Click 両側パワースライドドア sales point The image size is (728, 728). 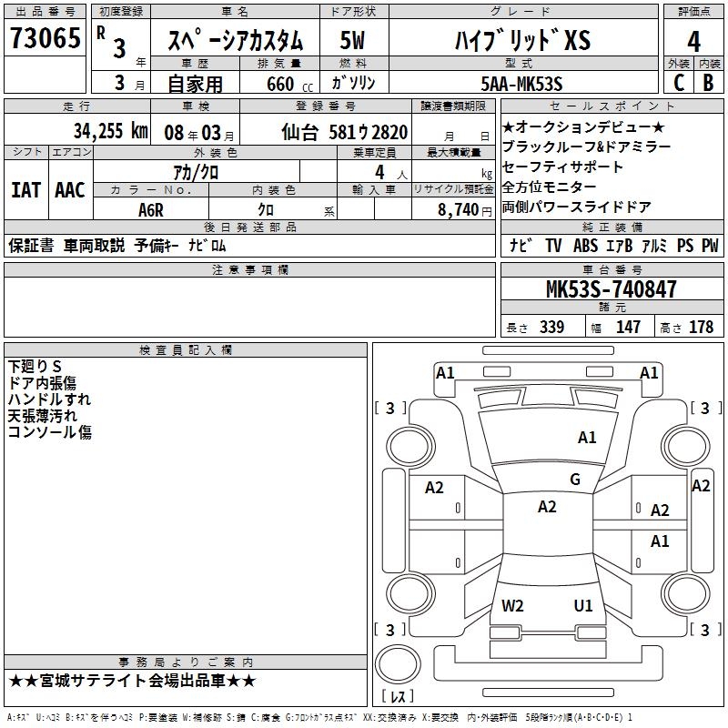577,207
